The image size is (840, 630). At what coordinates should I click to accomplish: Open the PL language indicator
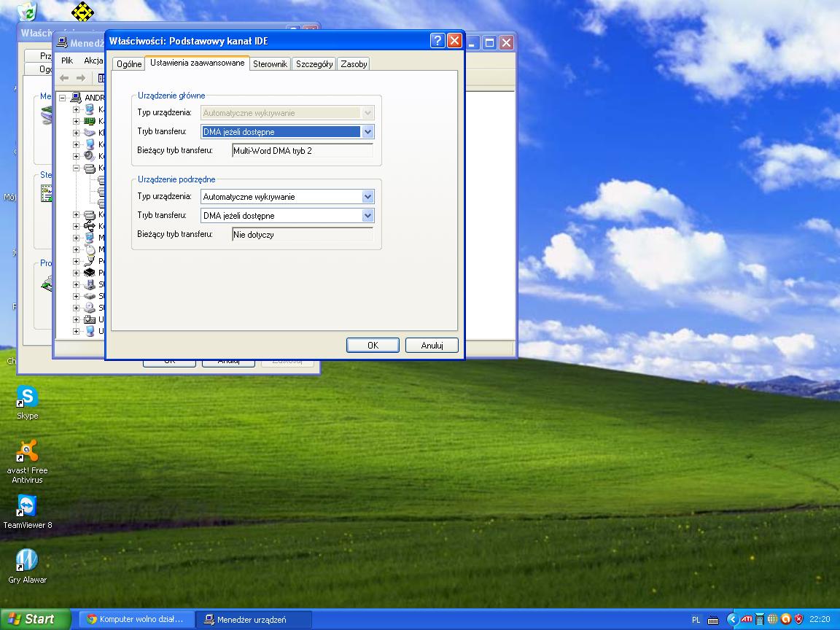pyautogui.click(x=696, y=620)
